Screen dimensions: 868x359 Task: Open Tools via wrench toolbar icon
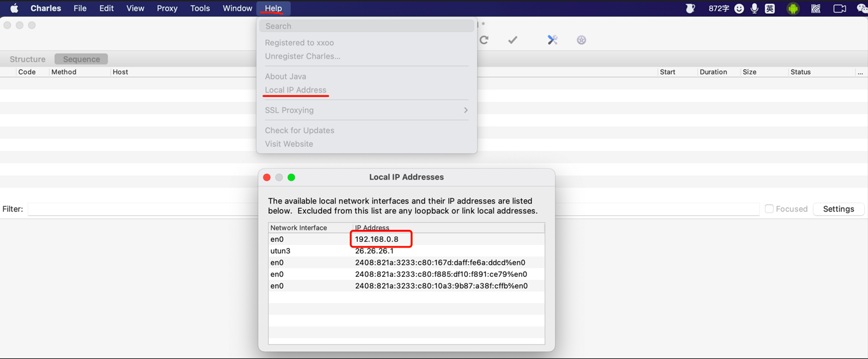pos(552,40)
